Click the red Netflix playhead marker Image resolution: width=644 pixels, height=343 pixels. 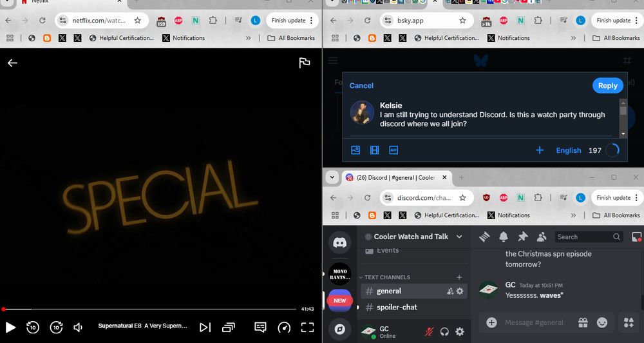(x=3, y=309)
